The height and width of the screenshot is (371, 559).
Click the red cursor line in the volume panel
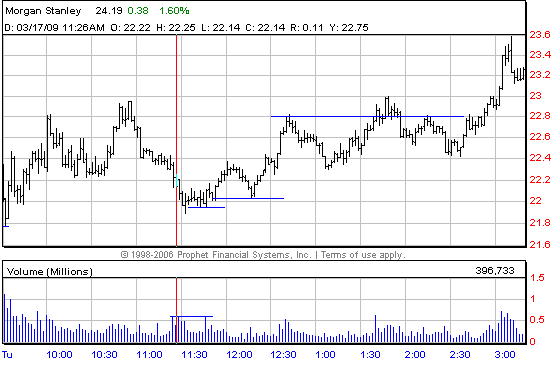(176, 310)
